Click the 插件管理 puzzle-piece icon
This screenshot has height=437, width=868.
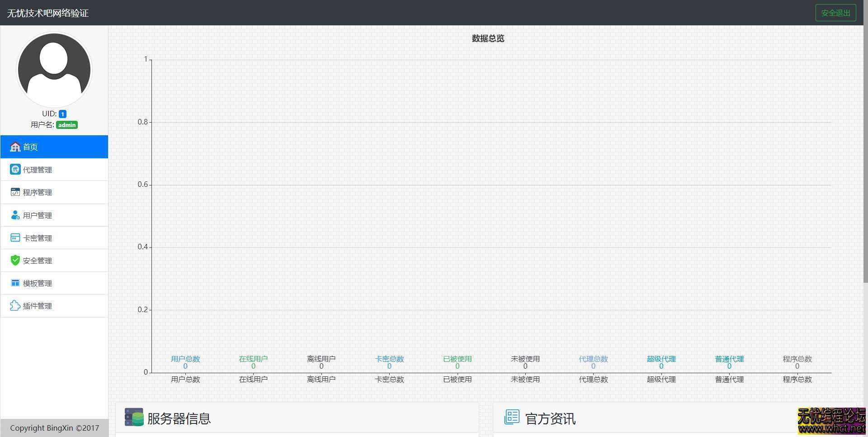click(x=15, y=306)
